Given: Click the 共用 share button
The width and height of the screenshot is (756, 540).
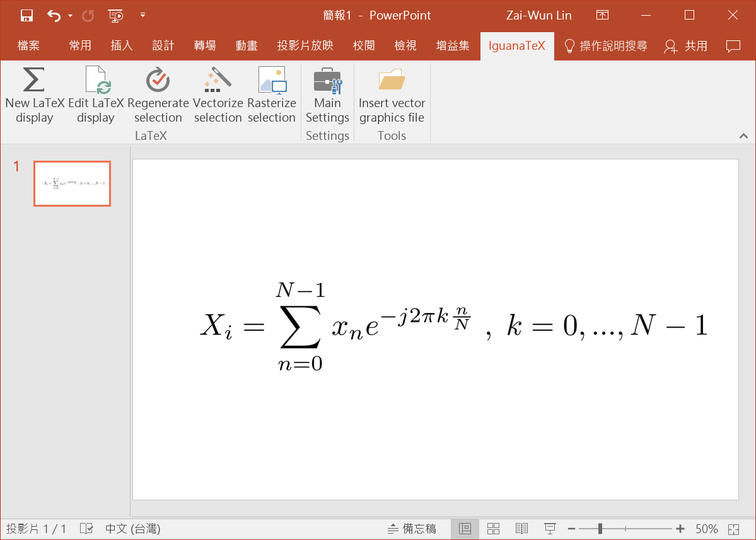Looking at the screenshot, I should (686, 45).
